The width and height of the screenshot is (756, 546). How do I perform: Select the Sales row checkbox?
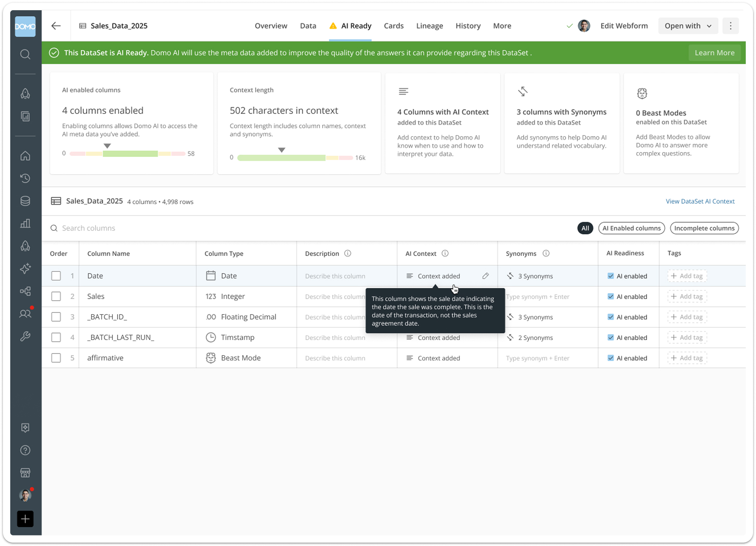[x=56, y=296]
